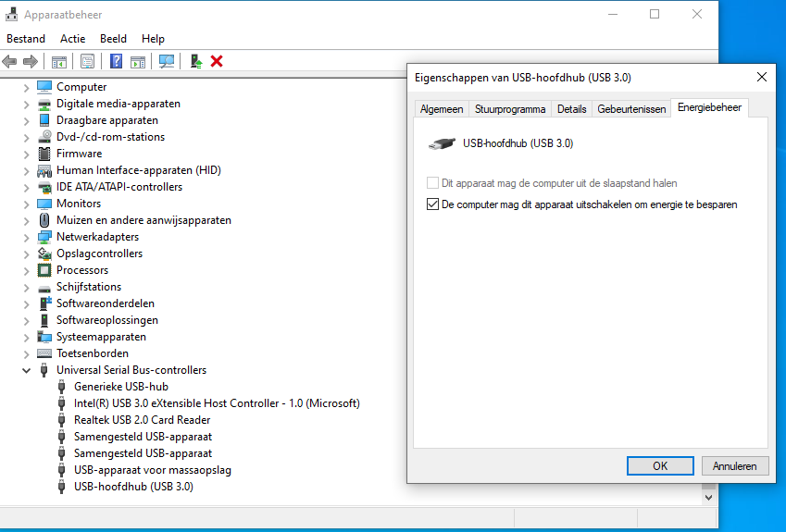
Task: Click the Processors category icon
Action: (44, 270)
